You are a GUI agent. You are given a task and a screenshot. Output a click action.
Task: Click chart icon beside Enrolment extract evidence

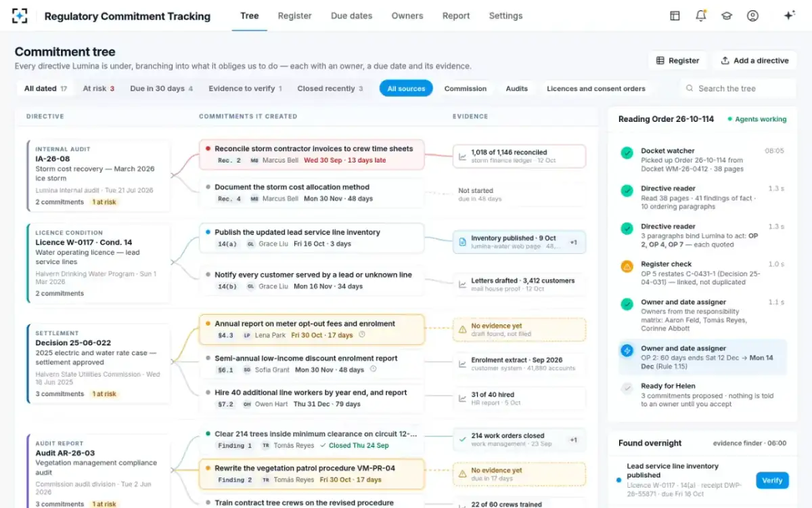[462, 364]
